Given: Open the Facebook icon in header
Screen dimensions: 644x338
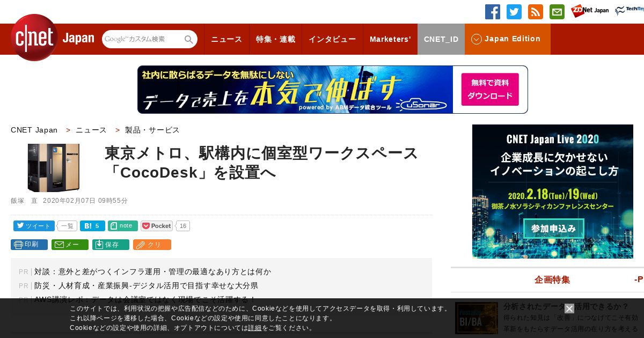Looking at the screenshot, I should (493, 12).
